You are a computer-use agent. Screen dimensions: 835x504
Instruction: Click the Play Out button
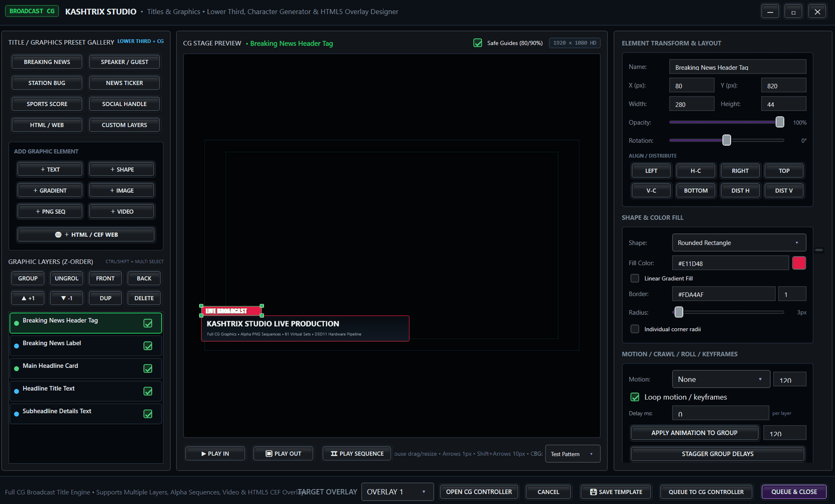(x=283, y=454)
